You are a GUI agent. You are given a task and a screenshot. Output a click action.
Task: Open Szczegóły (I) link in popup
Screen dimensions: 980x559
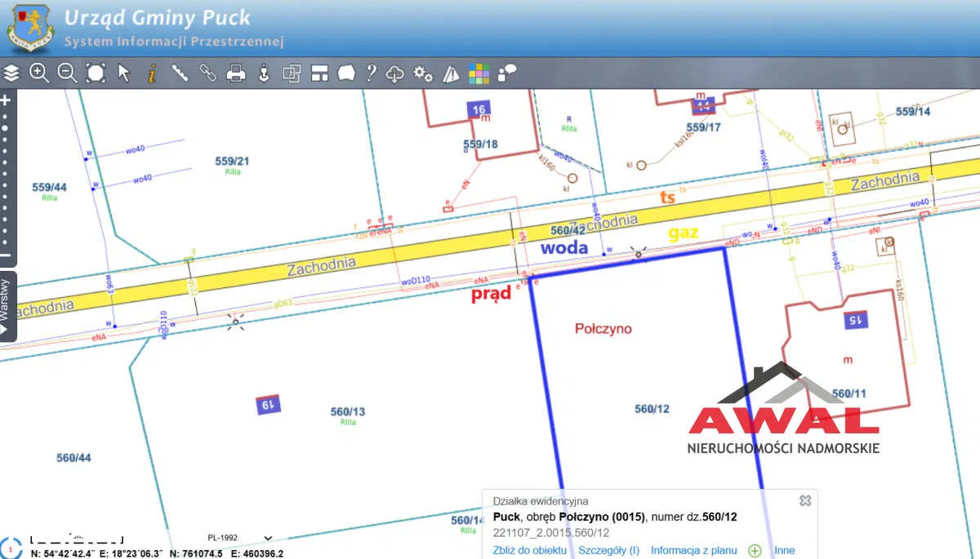click(608, 551)
